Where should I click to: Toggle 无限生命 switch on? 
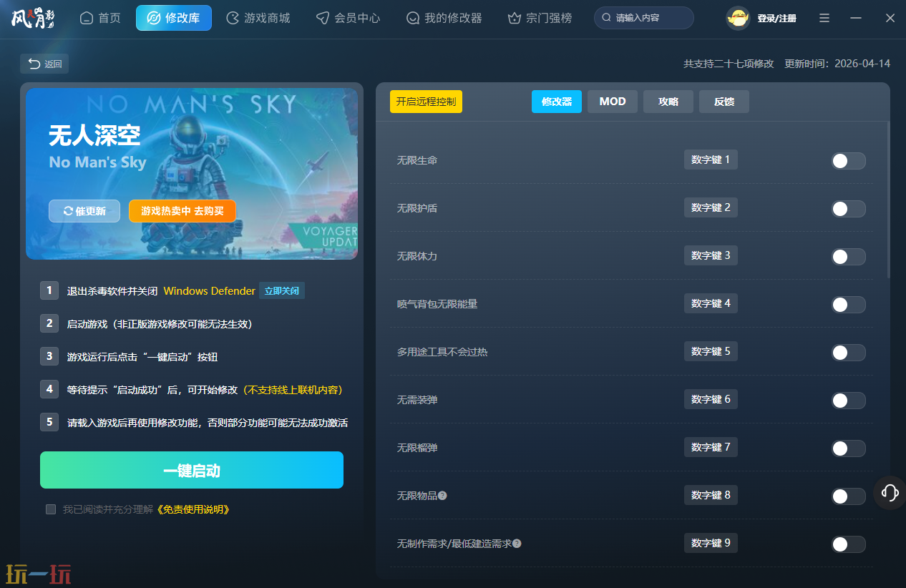click(x=848, y=161)
